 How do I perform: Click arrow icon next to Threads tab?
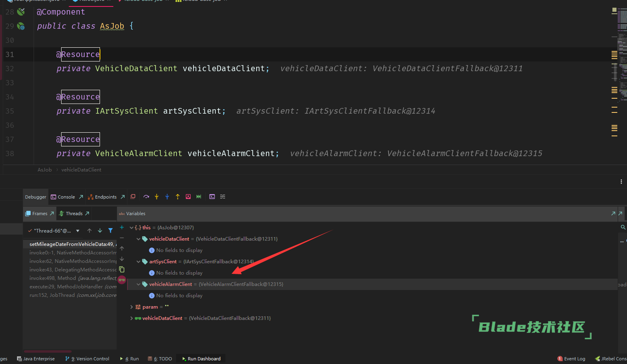87,214
